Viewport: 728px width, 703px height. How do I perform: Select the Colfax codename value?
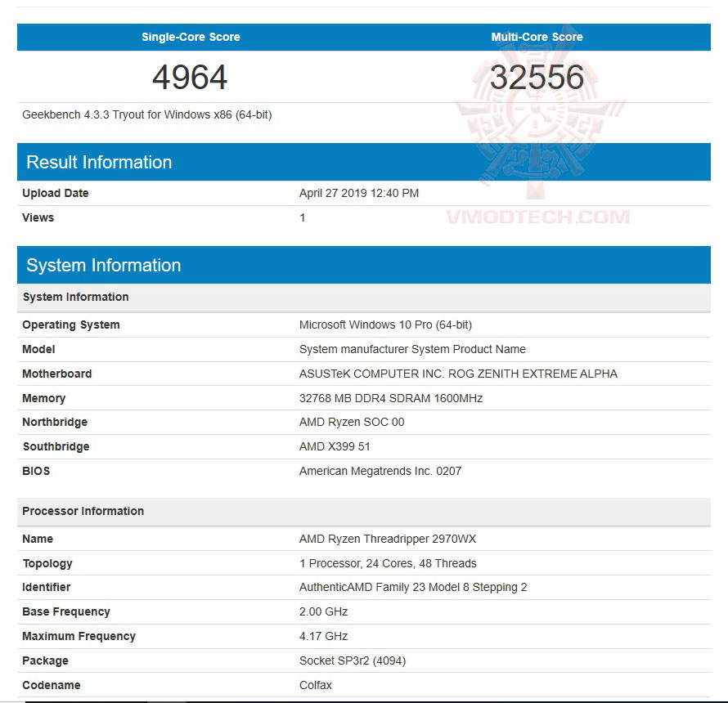(315, 686)
